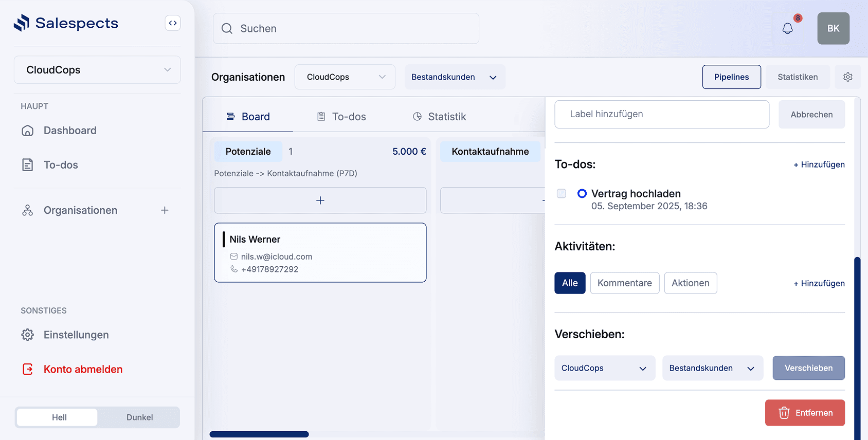Click the red Entfernen button

coord(804,413)
